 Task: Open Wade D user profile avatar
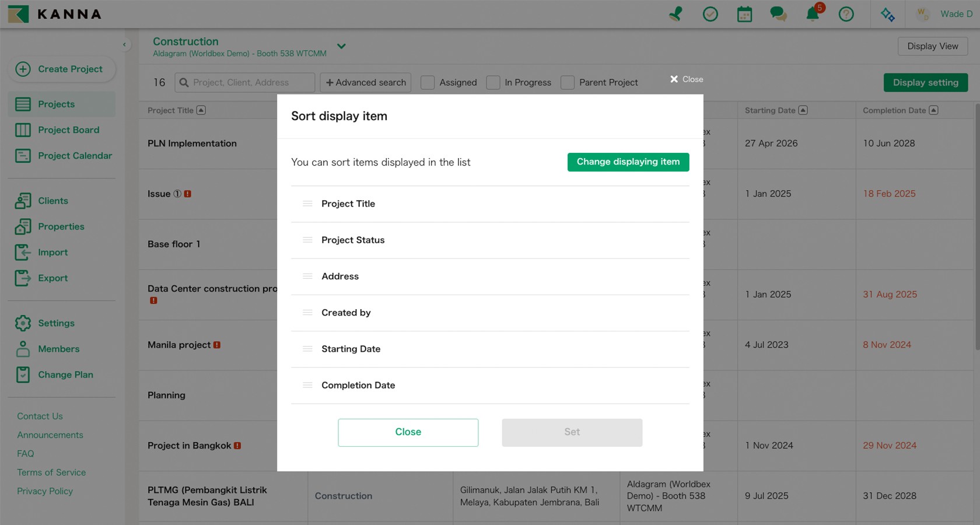click(923, 14)
